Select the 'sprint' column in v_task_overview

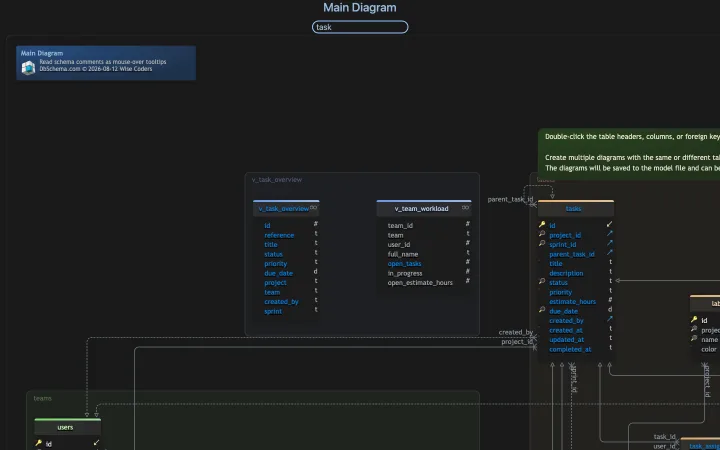[273, 311]
